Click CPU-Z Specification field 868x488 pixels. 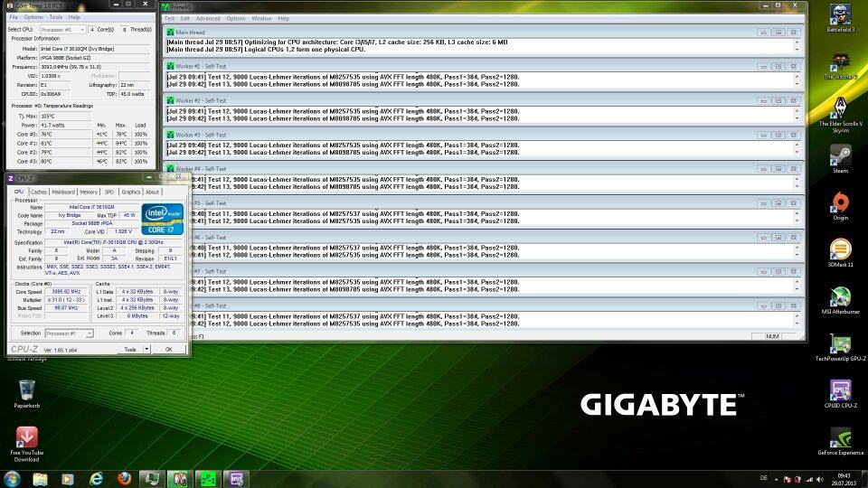pyautogui.click(x=115, y=242)
